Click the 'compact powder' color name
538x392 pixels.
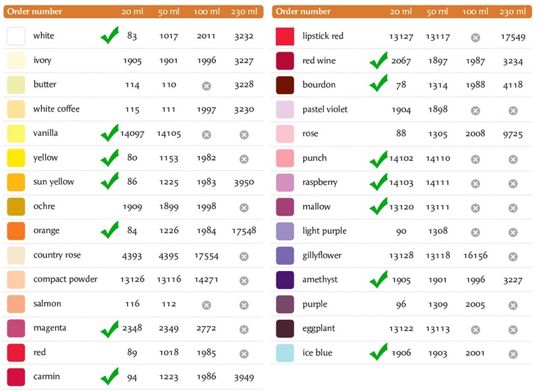coord(65,279)
